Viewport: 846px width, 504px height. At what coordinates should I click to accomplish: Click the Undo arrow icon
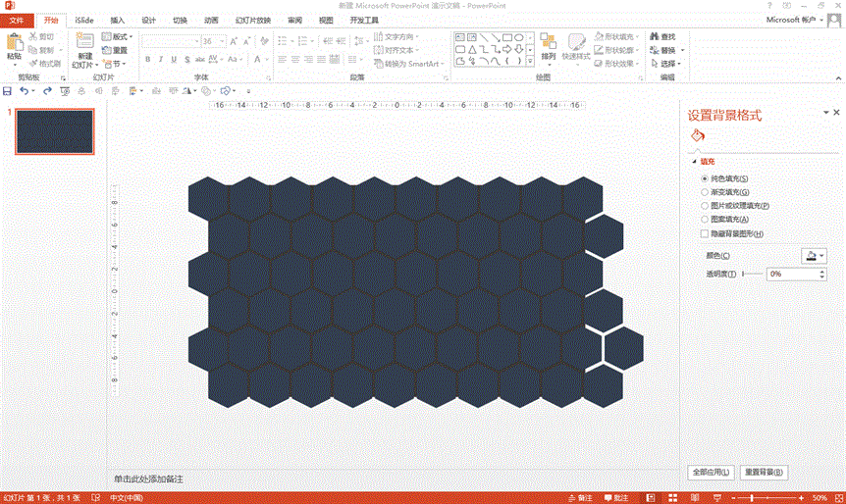(24, 91)
